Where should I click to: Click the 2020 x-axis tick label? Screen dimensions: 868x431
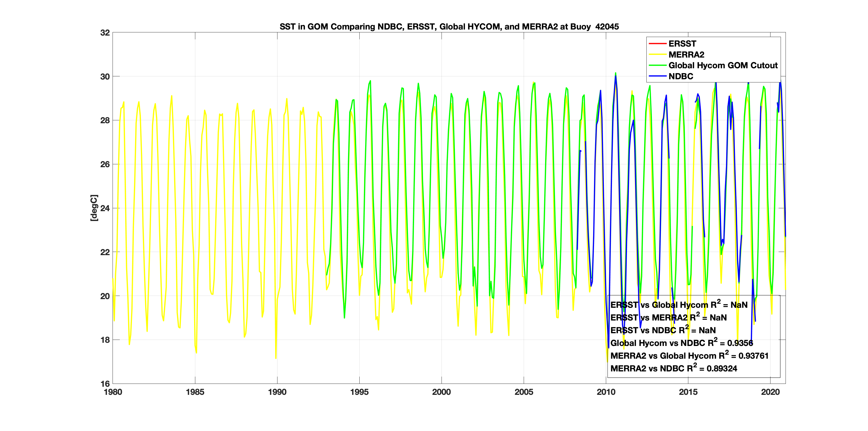770,392
